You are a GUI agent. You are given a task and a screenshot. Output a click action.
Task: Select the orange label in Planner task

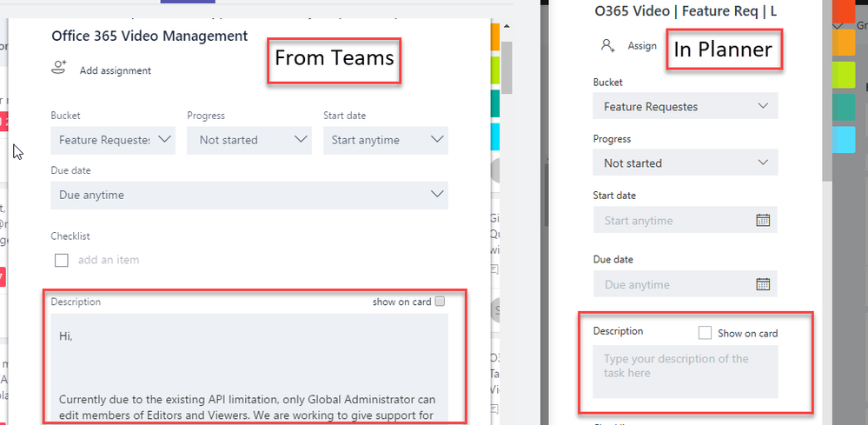(845, 43)
